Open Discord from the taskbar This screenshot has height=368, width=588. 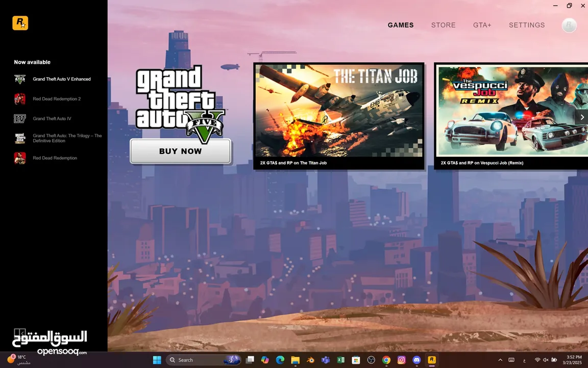(416, 360)
